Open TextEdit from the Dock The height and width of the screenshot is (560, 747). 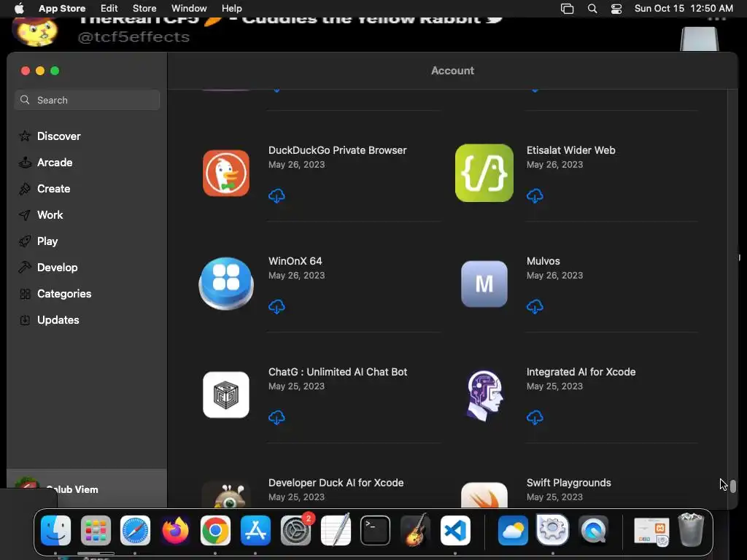coord(336,530)
